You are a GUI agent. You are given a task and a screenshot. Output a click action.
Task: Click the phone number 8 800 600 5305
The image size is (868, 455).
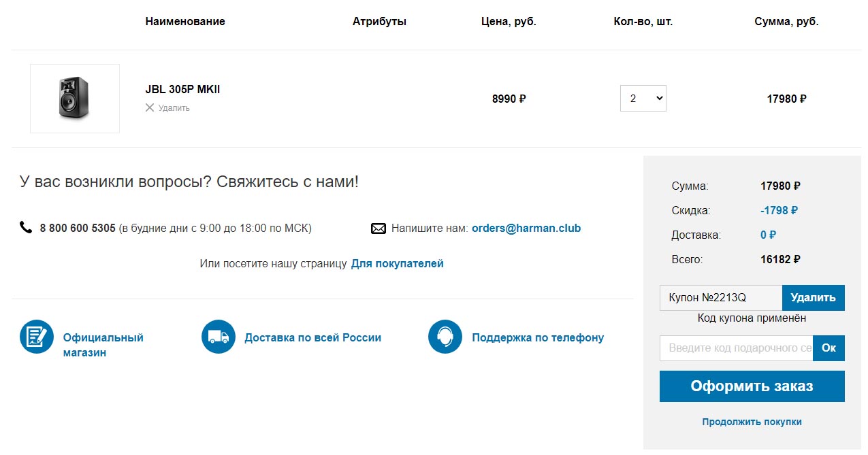78,229
